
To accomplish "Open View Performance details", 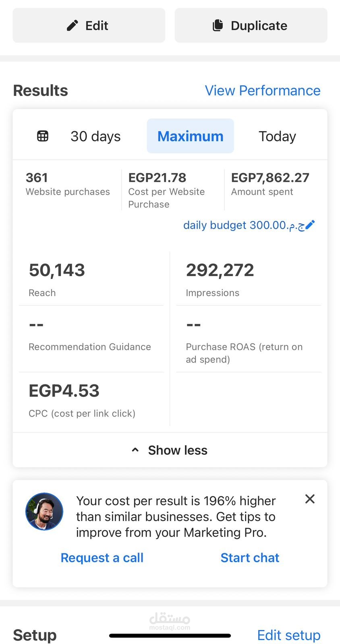I will tap(263, 91).
